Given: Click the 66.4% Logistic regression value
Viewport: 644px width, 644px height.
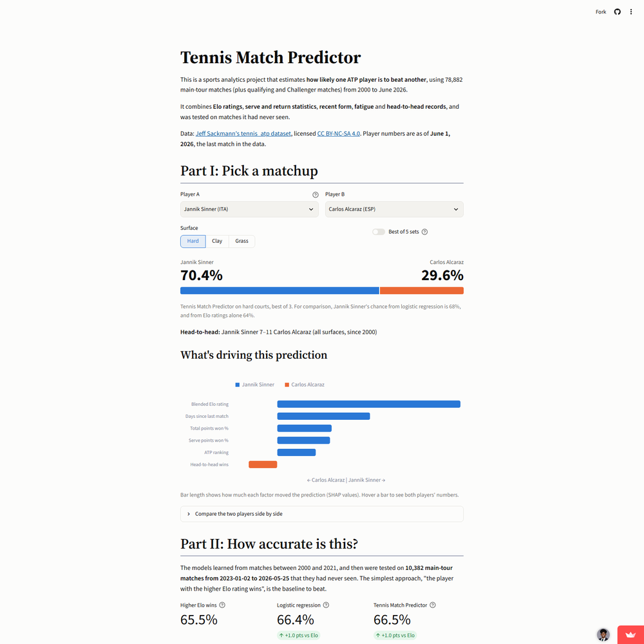Looking at the screenshot, I should pos(296,620).
